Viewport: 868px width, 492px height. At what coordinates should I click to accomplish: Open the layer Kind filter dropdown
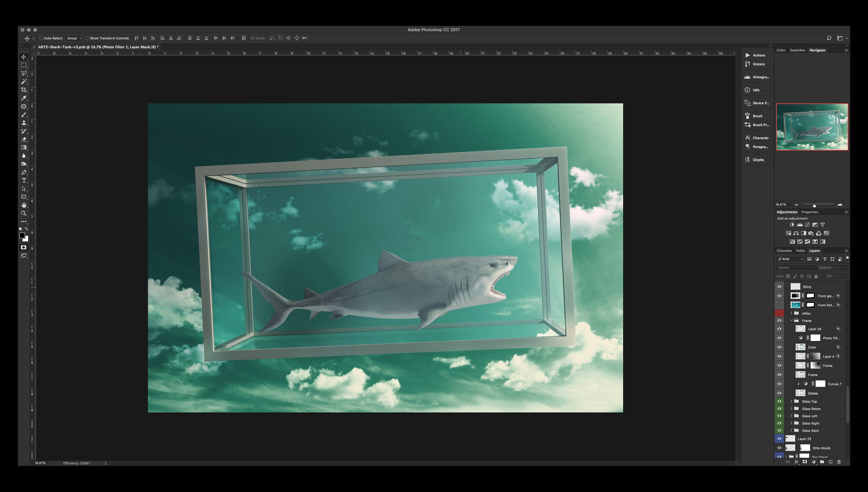790,259
